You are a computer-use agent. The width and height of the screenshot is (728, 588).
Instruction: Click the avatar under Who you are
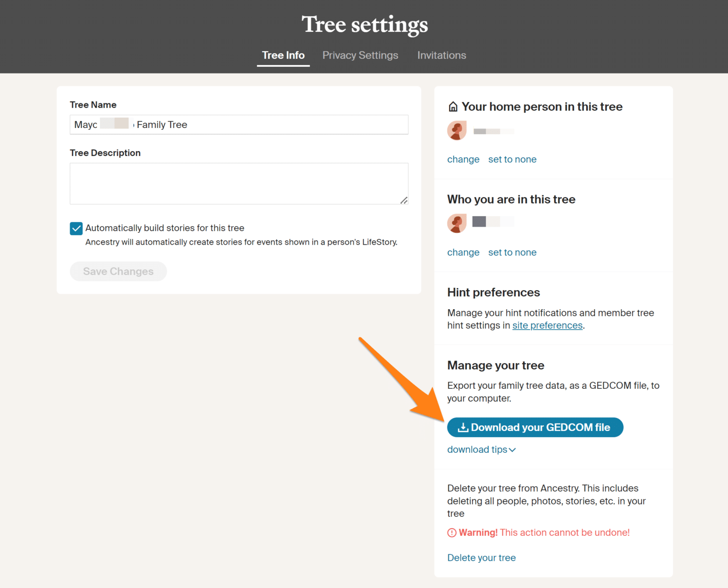tap(456, 223)
